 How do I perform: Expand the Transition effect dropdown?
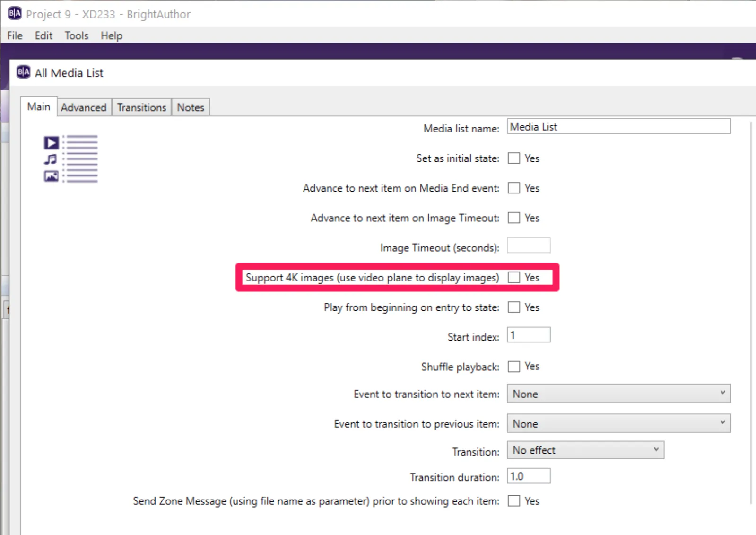pyautogui.click(x=585, y=450)
